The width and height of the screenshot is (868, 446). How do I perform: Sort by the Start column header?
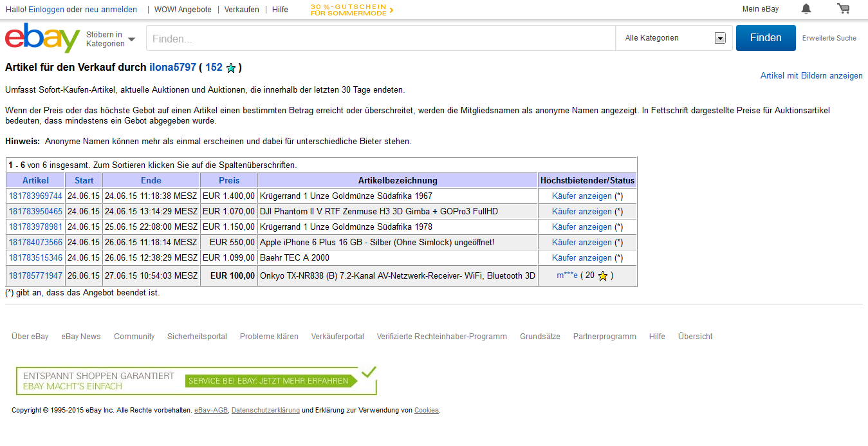[84, 181]
